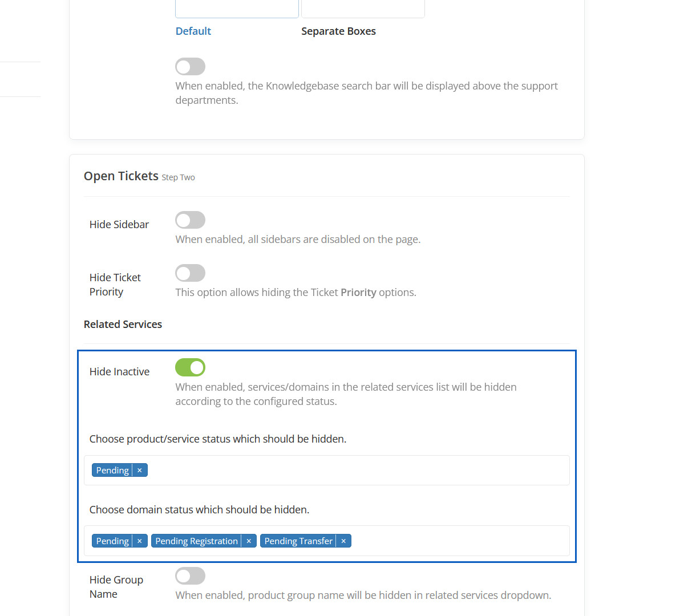Open the product/service status selection field
Screen dimensions: 684x616
pyautogui.click(x=354, y=471)
